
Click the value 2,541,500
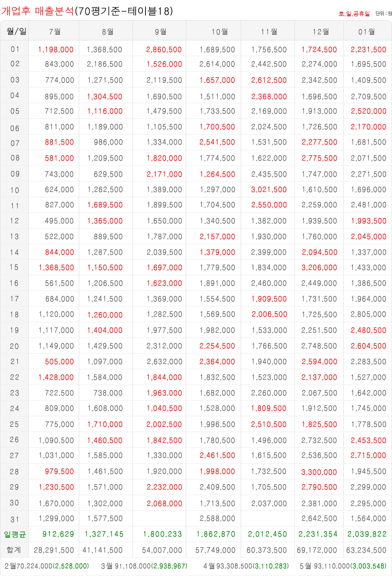click(x=217, y=142)
